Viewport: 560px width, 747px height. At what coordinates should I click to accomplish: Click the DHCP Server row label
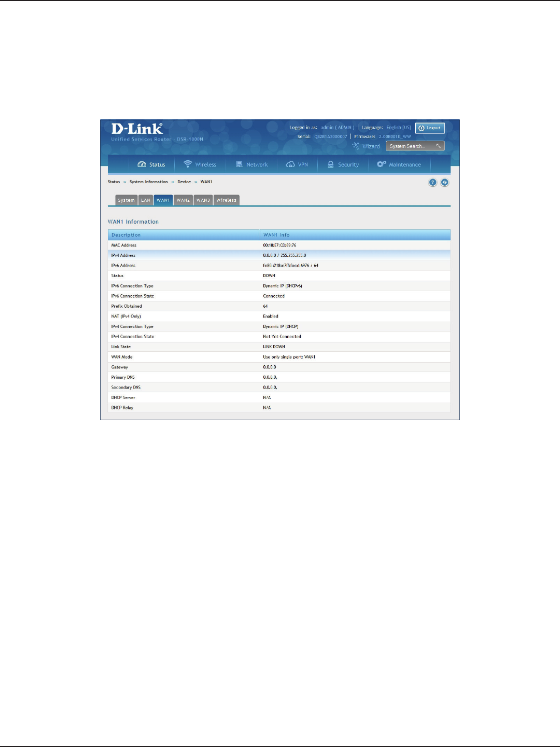(123, 397)
